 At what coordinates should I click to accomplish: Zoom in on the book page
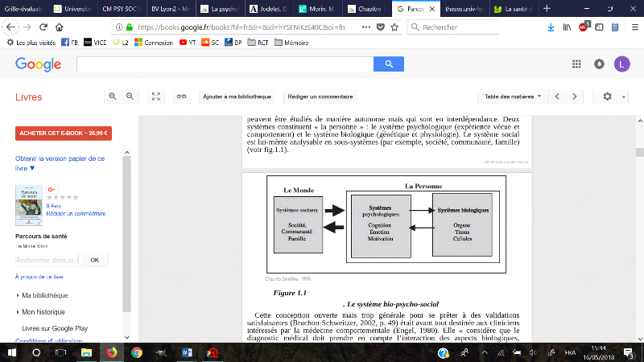(112, 97)
